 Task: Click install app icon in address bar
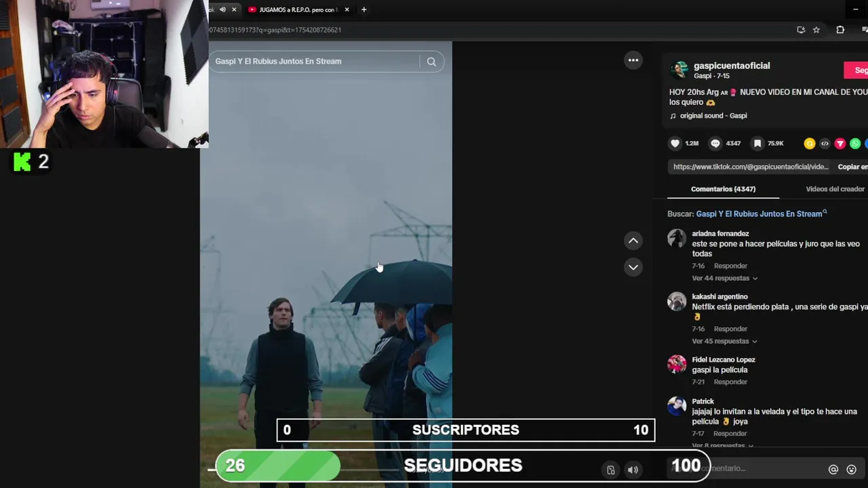coord(801,30)
